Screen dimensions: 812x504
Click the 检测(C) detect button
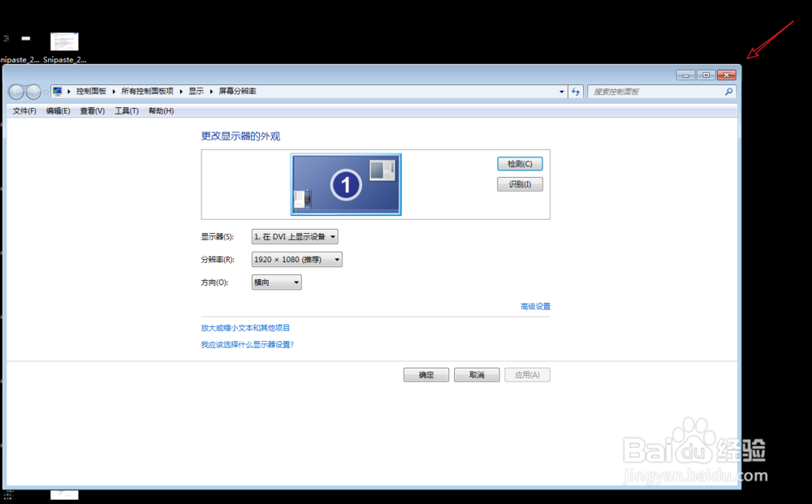point(520,163)
